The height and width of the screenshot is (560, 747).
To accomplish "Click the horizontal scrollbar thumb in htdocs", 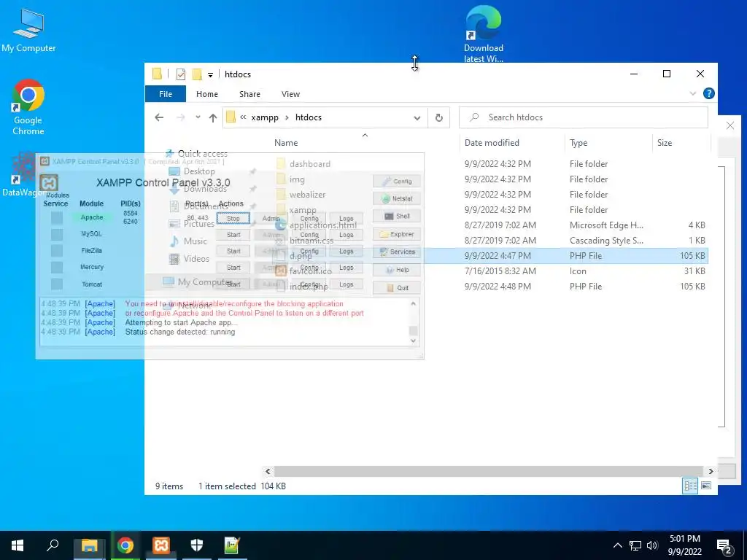I will 488,471.
